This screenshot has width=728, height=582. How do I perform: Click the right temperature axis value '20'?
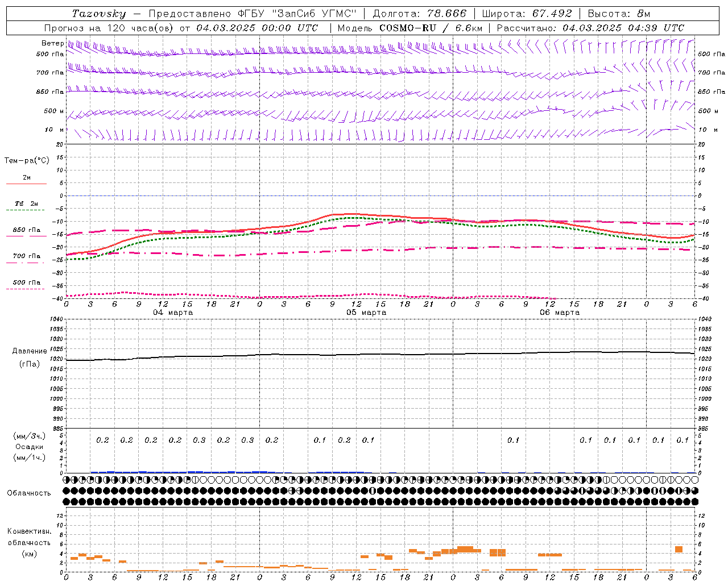(702, 144)
